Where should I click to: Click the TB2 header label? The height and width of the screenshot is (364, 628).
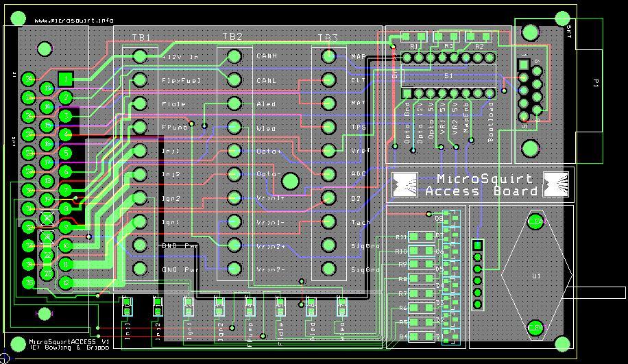click(x=232, y=36)
